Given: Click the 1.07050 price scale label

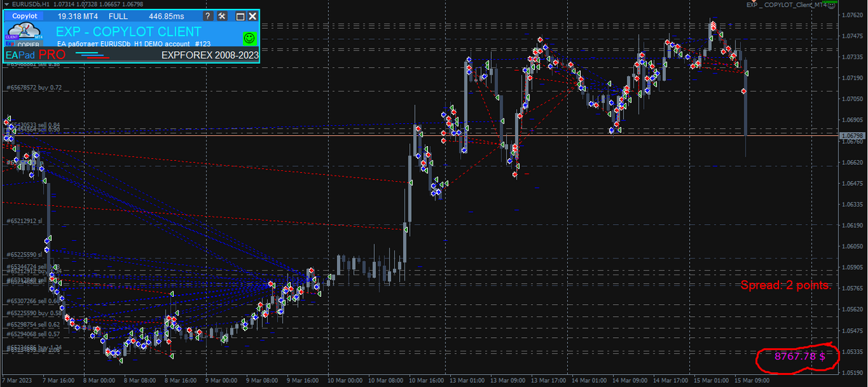Looking at the screenshot, I should click(x=854, y=99).
